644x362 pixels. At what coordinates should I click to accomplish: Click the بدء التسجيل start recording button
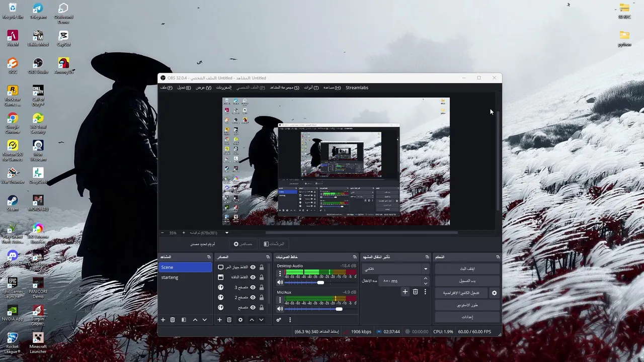point(467,281)
